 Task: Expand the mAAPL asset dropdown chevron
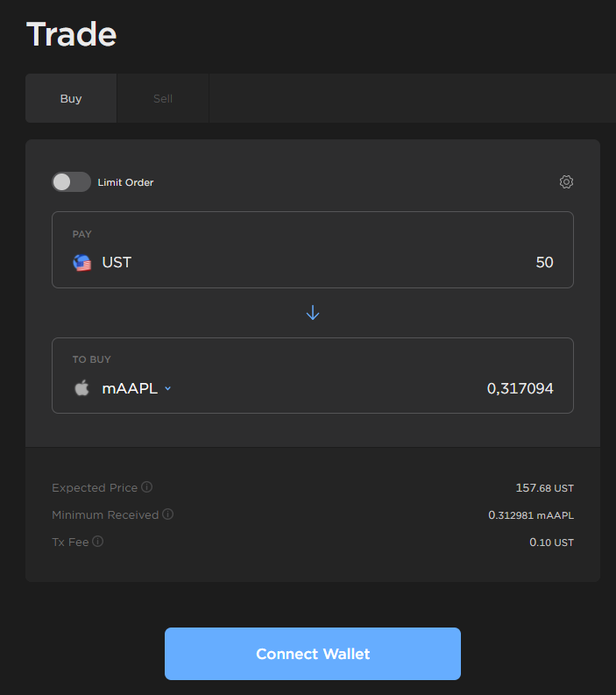(167, 389)
